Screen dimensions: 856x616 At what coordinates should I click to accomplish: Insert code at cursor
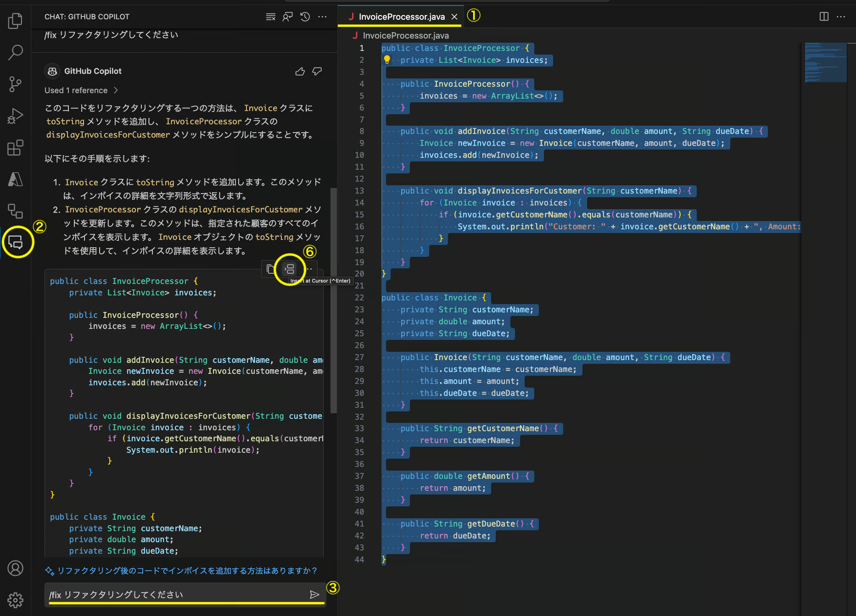point(290,269)
